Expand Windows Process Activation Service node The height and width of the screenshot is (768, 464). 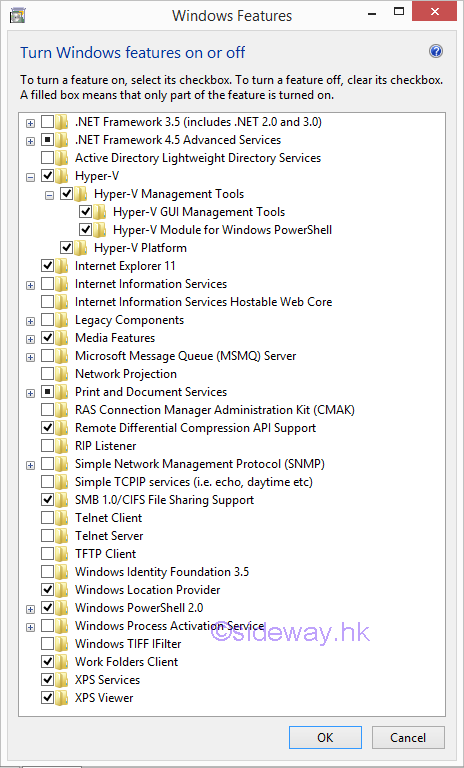pos(30,627)
